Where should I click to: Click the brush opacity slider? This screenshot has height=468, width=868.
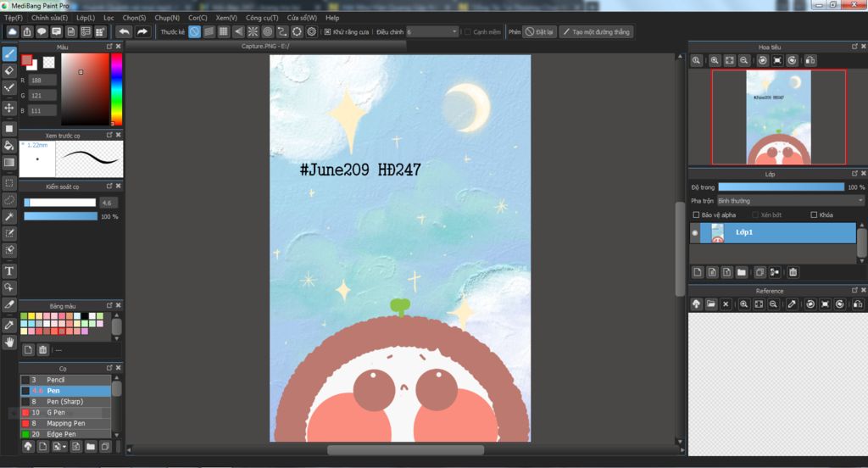tap(60, 216)
